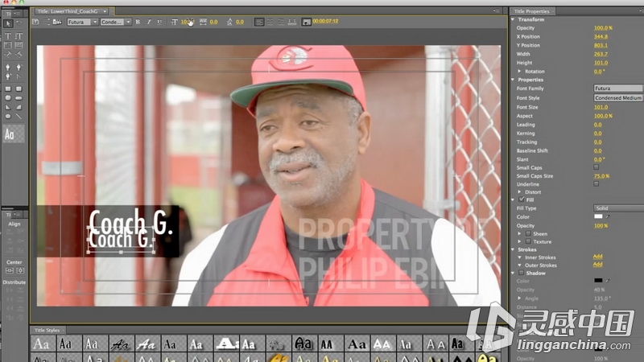Open the font family dropdown in toolbar
644x362 pixels.
[83, 22]
